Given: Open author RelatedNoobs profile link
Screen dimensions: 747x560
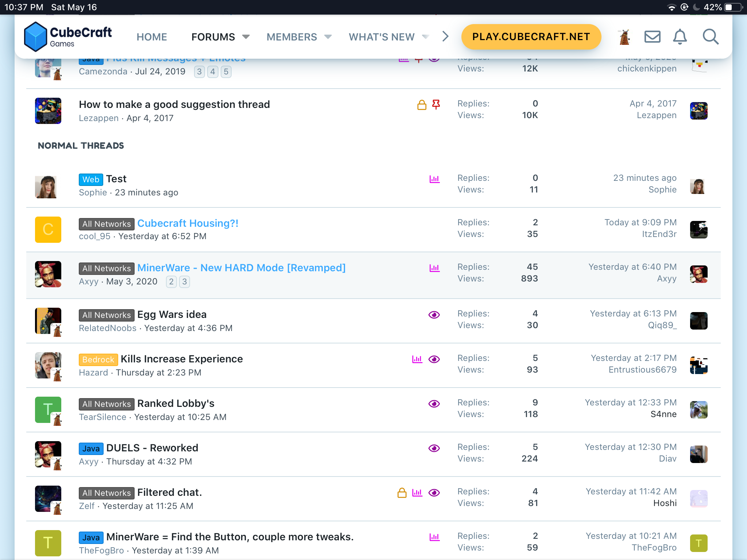Looking at the screenshot, I should coord(108,328).
